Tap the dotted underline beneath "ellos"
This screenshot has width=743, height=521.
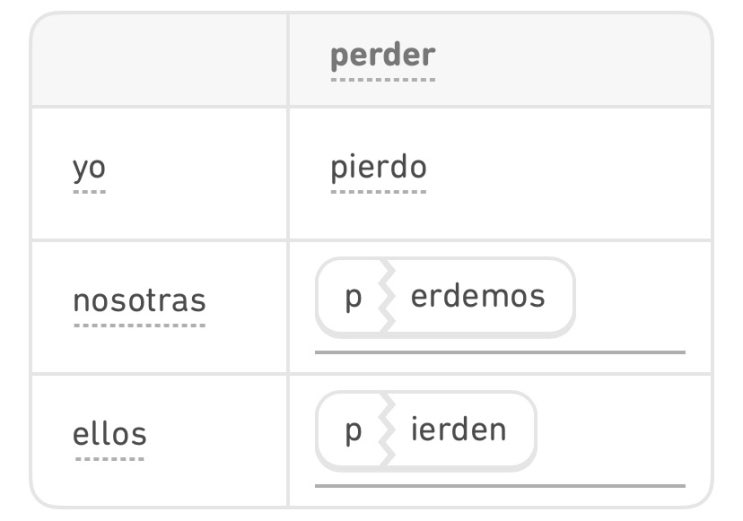click(109, 459)
